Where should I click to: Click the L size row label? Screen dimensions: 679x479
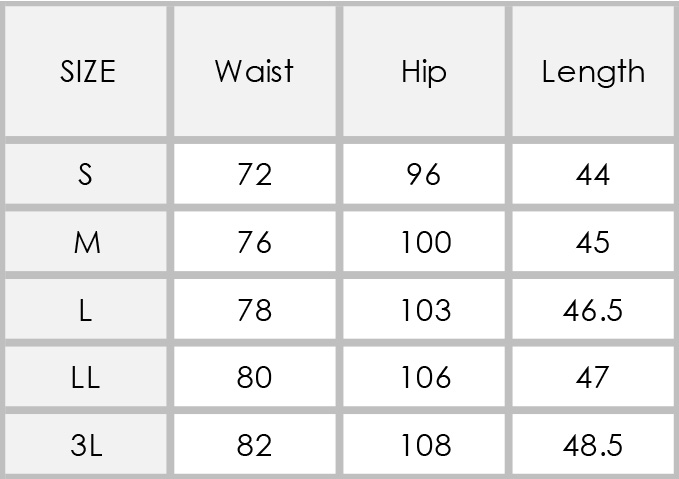pyautogui.click(x=86, y=309)
